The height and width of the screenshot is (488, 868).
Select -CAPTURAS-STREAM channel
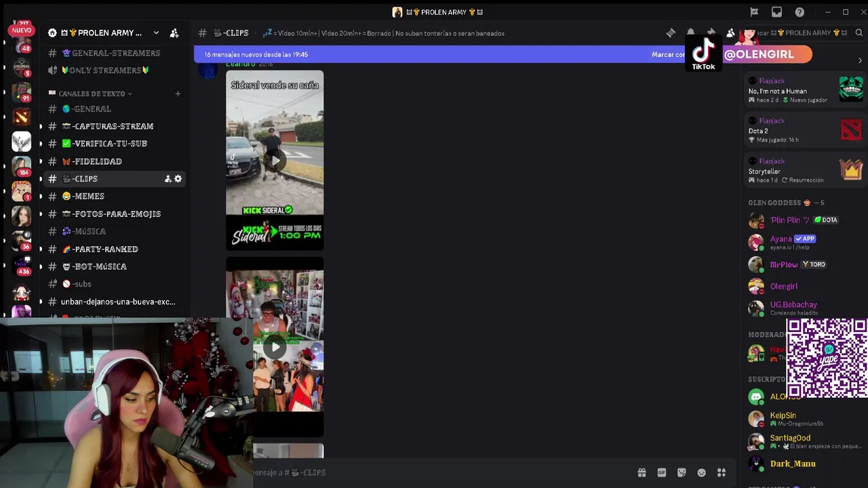(114, 126)
